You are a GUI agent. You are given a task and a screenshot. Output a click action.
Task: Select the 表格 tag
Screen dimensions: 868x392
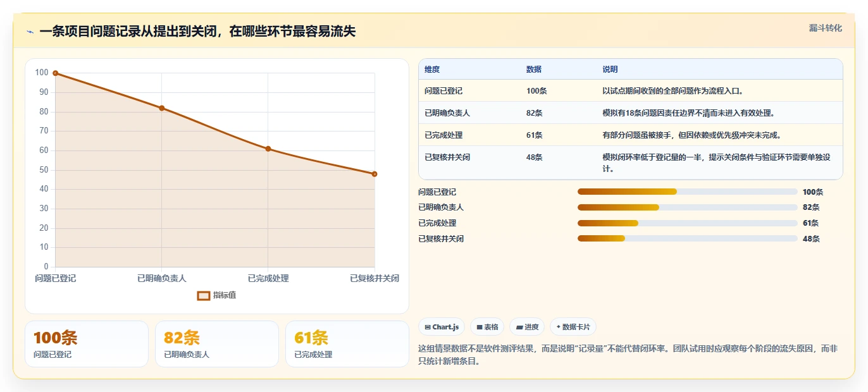pyautogui.click(x=487, y=327)
